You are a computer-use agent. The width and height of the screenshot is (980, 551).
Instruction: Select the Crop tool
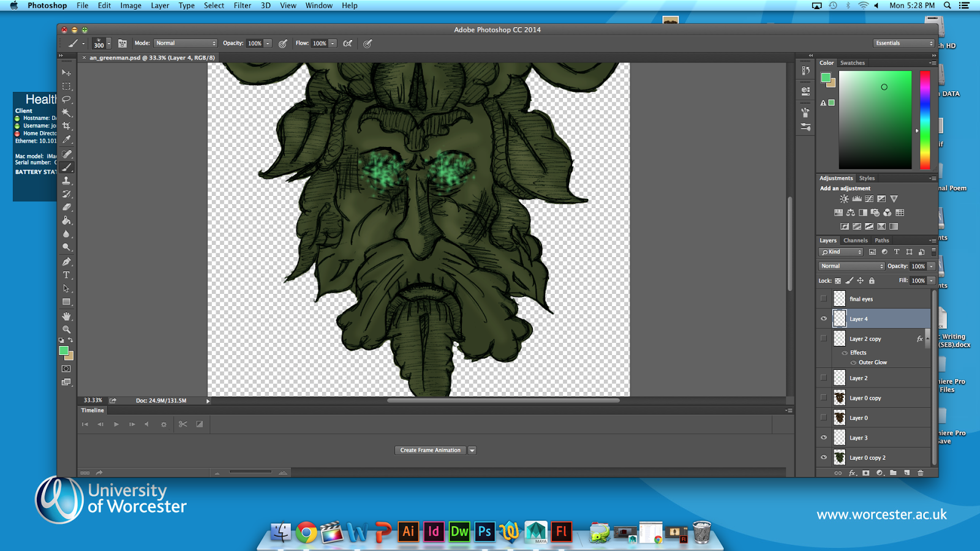point(66,126)
